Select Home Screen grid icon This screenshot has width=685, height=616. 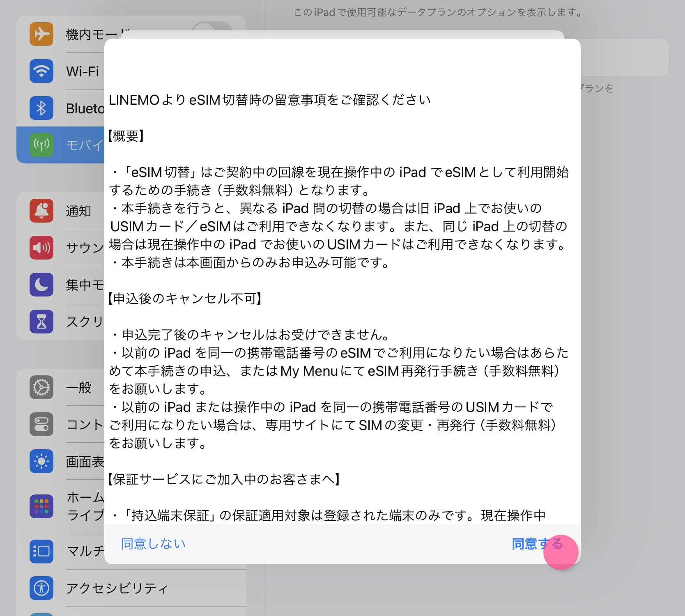(x=41, y=506)
